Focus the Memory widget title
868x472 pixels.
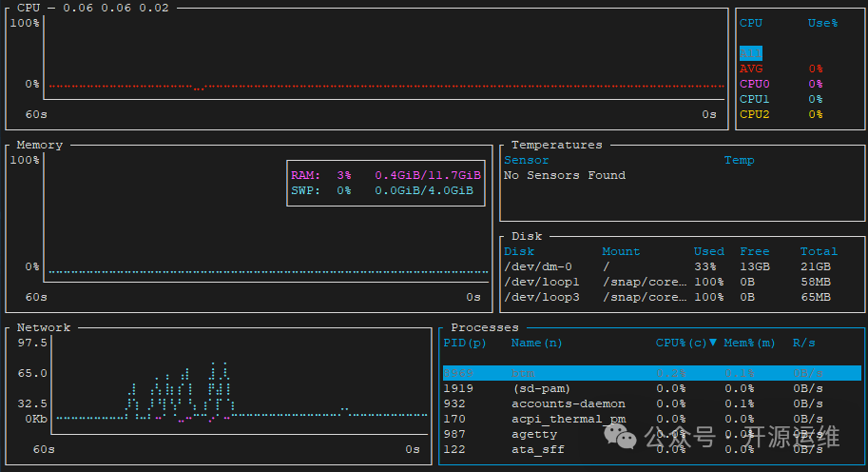click(39, 145)
